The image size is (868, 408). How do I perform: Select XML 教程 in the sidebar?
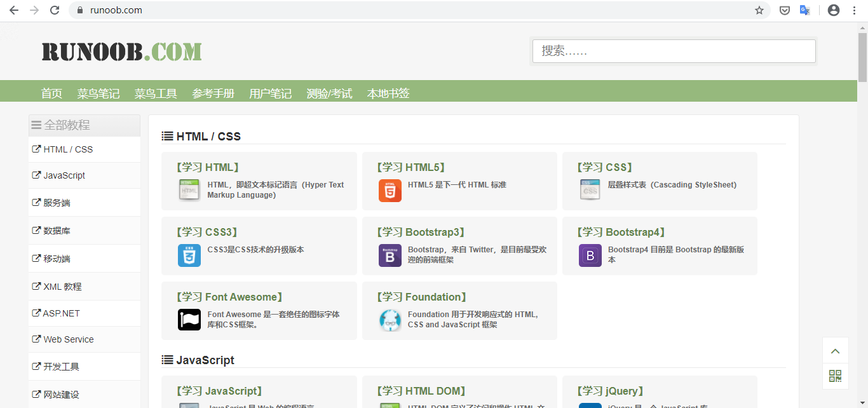pyautogui.click(x=85, y=287)
